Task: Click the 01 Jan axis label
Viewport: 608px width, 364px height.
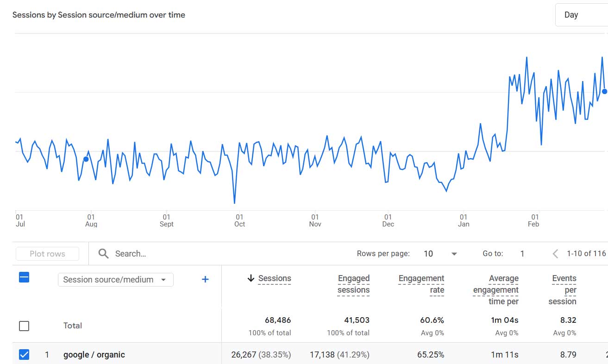Action: pyautogui.click(x=464, y=220)
